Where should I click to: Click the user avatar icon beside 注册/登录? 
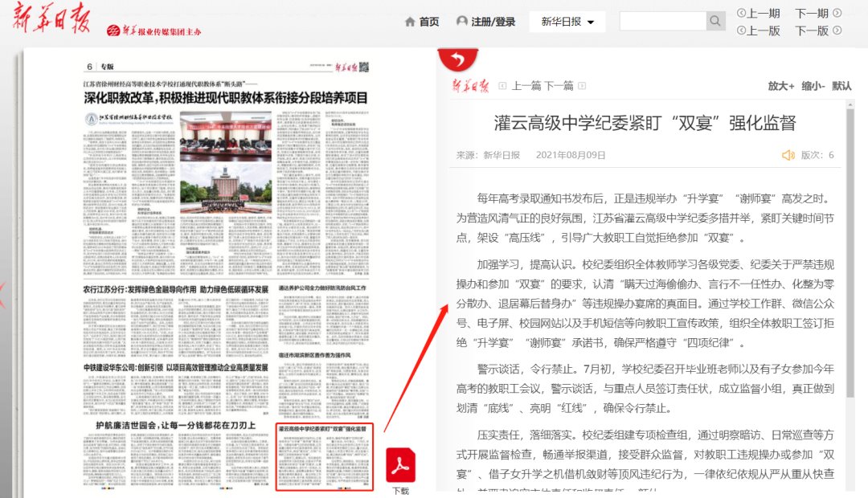[461, 21]
